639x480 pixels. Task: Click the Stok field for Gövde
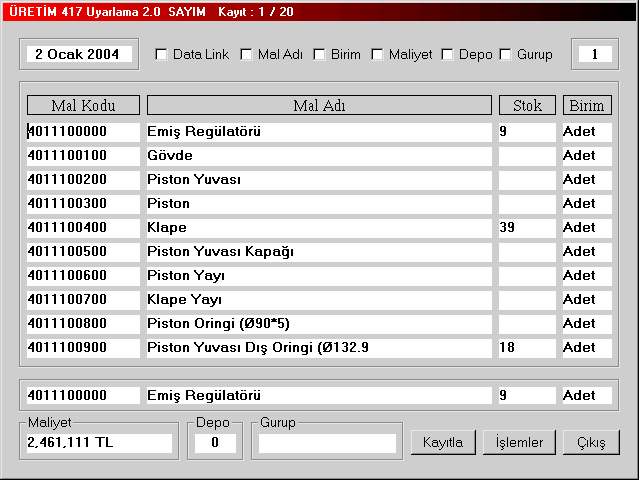coord(526,156)
